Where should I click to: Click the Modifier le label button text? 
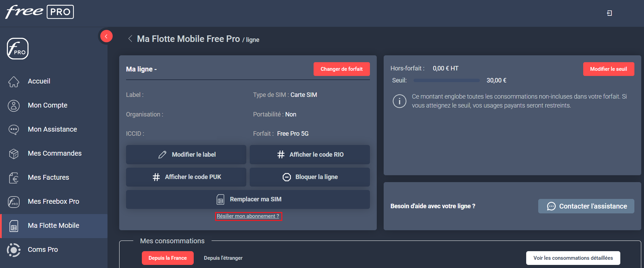(194, 155)
